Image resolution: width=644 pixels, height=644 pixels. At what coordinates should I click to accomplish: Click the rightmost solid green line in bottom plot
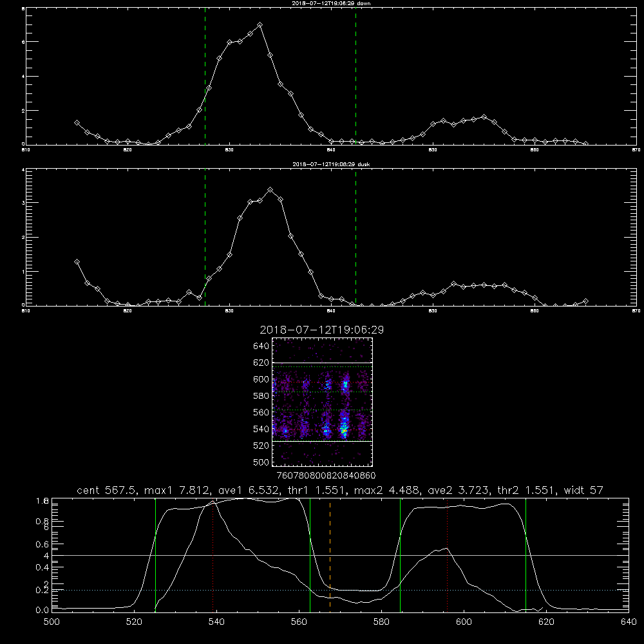[526, 555]
